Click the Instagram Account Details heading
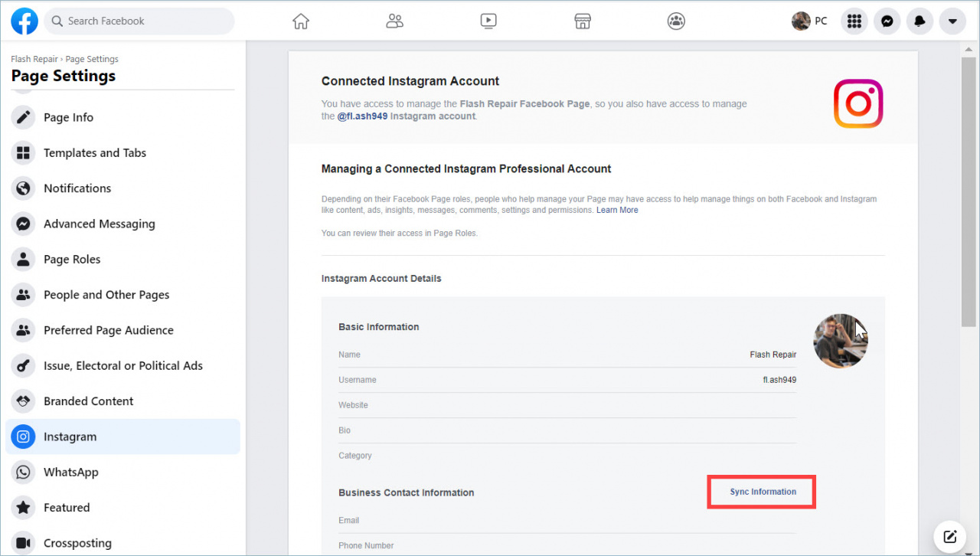This screenshot has height=556, width=980. [381, 279]
